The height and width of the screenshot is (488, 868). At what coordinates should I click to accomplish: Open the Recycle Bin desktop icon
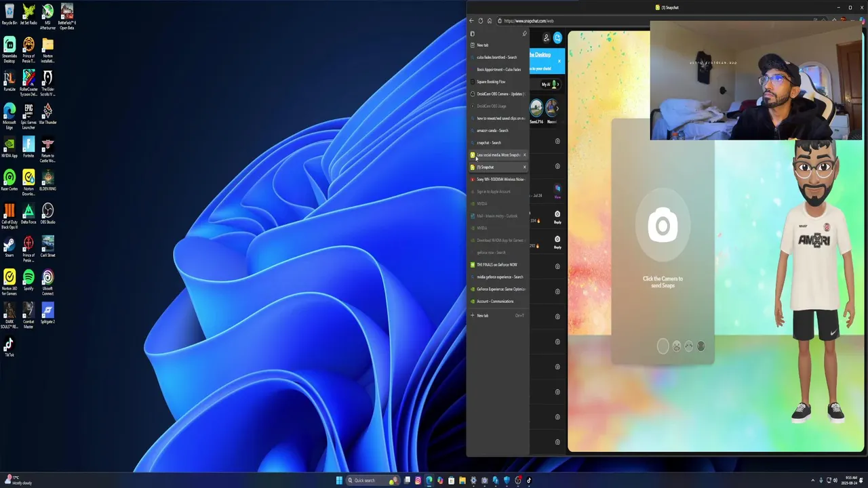[9, 15]
